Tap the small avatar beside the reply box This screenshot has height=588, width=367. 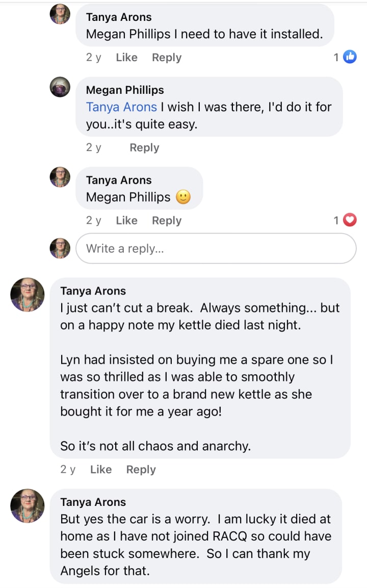click(x=60, y=248)
